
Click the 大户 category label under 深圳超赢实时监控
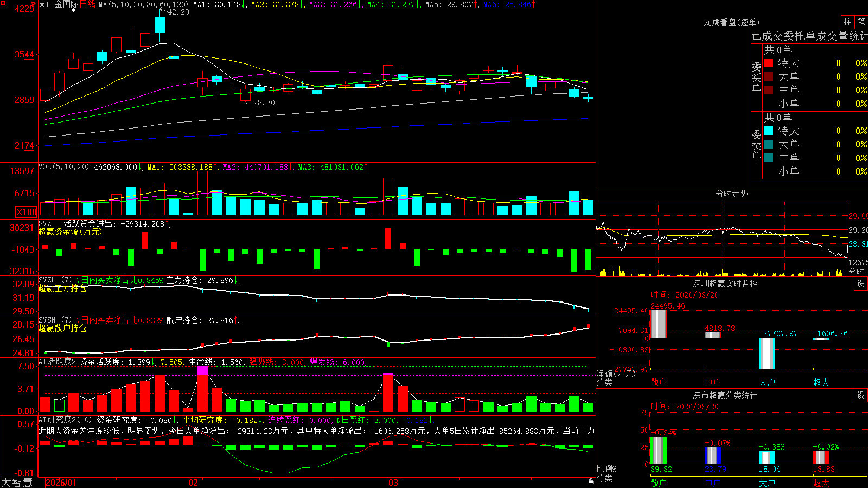[767, 382]
